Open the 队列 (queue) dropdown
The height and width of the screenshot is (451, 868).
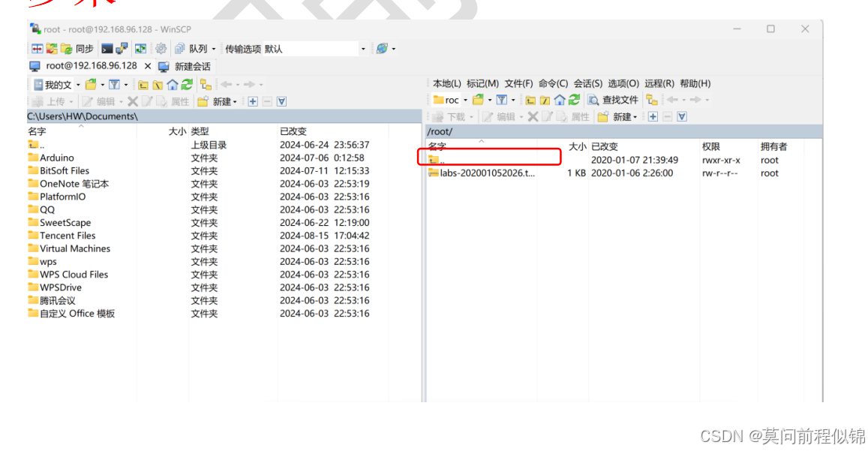(212, 48)
